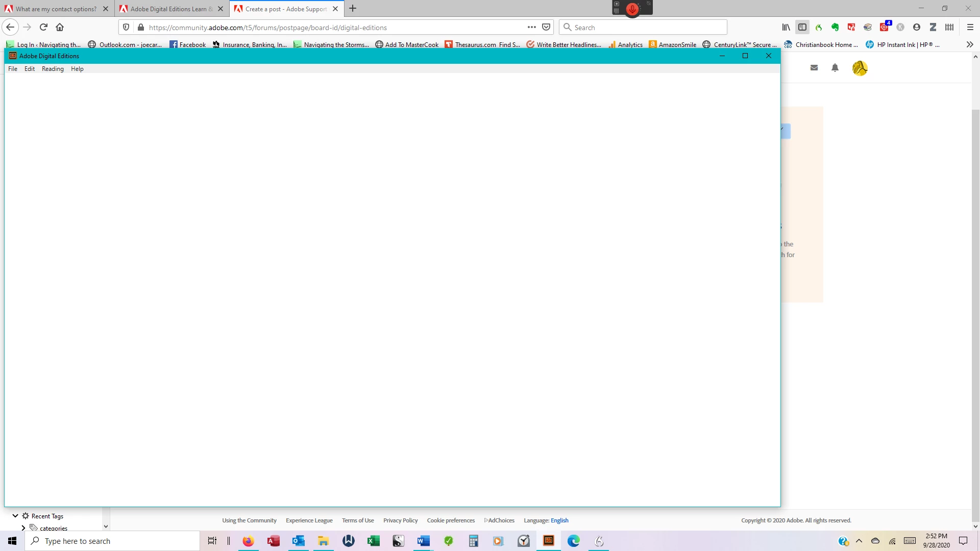Open the Reading menu
The height and width of the screenshot is (551, 980).
point(53,69)
